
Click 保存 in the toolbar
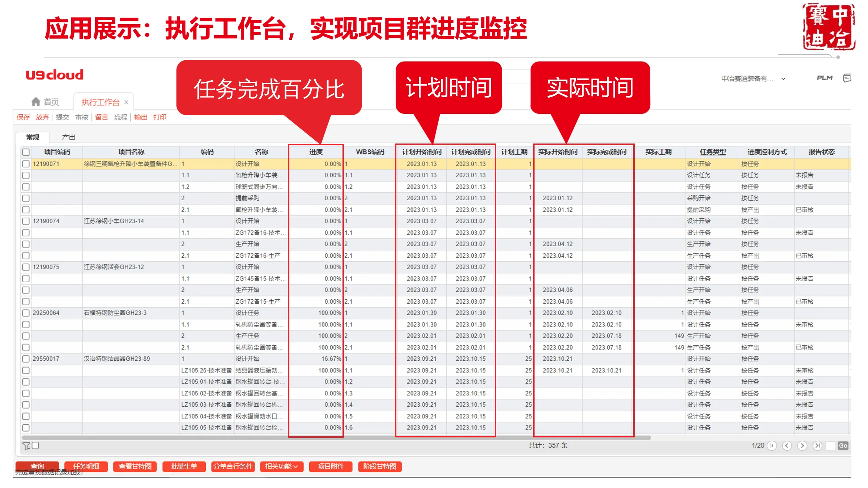[x=23, y=117]
